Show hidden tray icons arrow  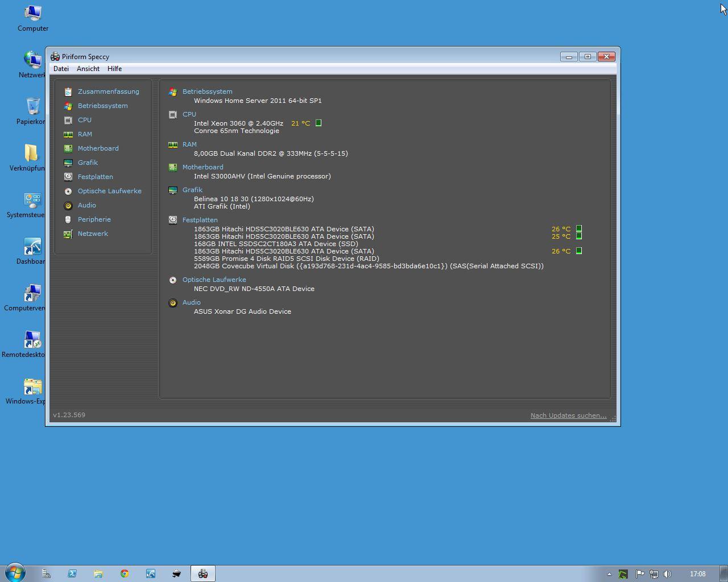point(609,574)
